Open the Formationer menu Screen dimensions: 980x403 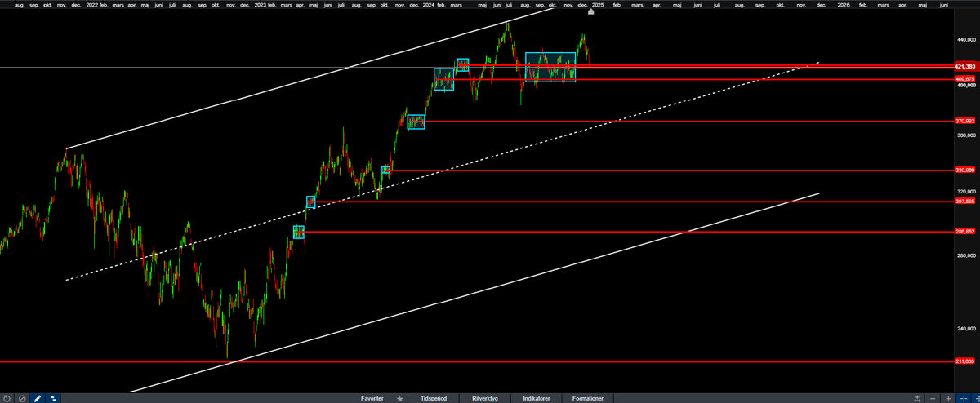[x=588, y=398]
